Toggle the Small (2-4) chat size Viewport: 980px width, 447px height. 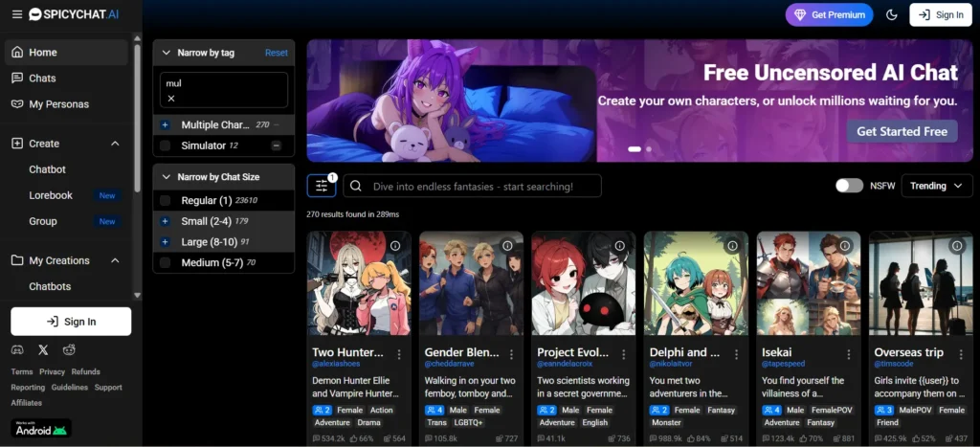pos(165,221)
